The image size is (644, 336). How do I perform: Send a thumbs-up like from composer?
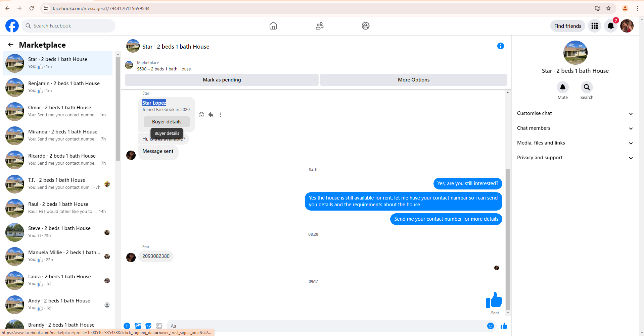tap(504, 326)
